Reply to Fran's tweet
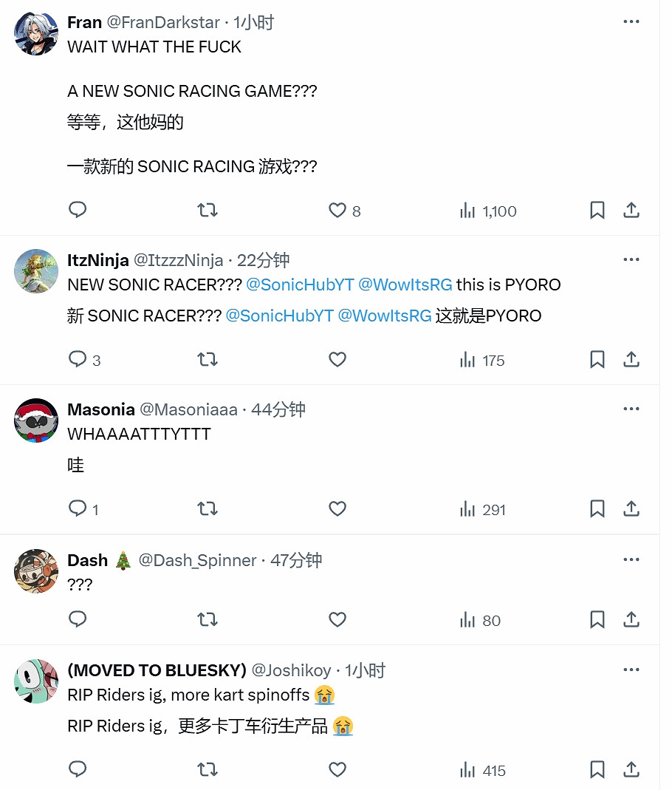 (x=78, y=211)
